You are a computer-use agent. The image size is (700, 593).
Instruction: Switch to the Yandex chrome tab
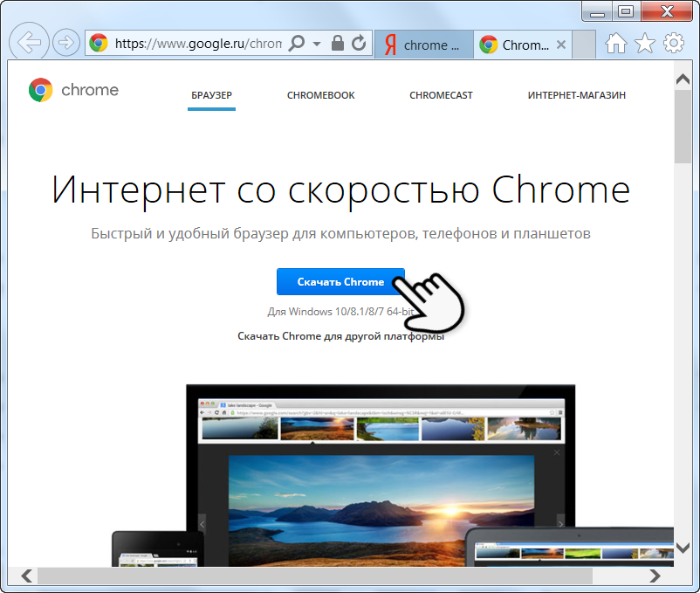pyautogui.click(x=423, y=45)
